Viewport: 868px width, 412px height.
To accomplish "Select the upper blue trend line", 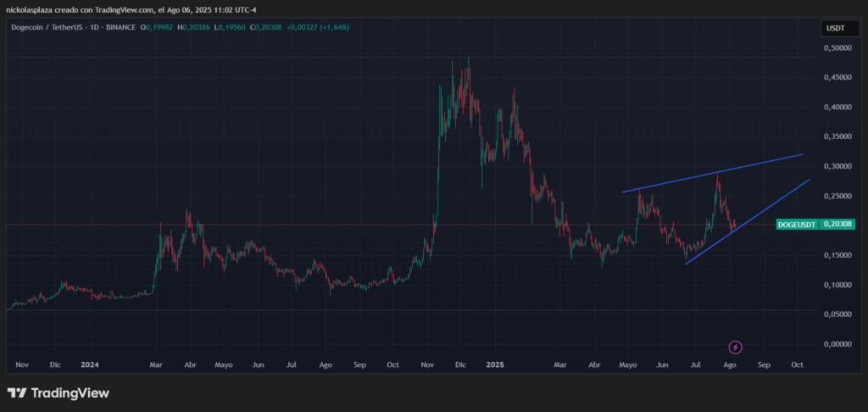I will pyautogui.click(x=712, y=173).
